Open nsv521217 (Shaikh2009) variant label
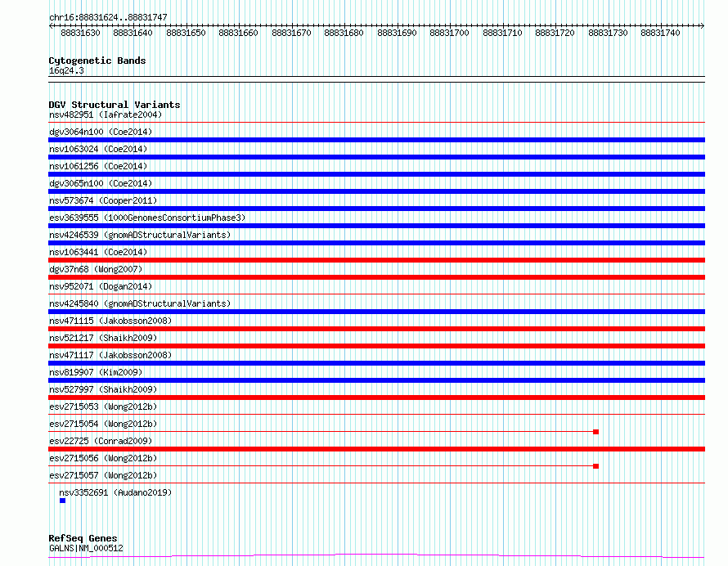728x566 pixels. coord(103,338)
